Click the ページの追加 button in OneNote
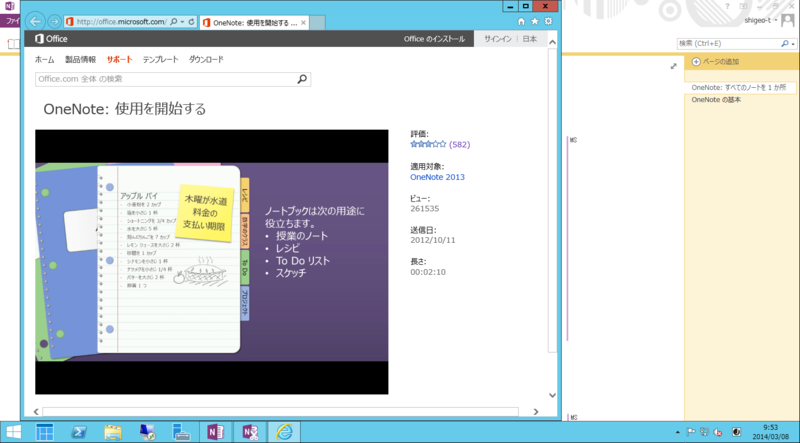 pos(715,62)
